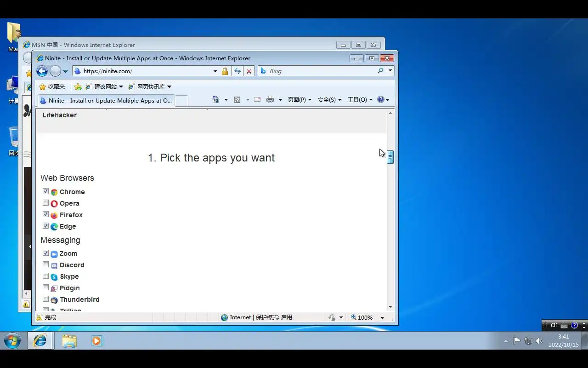
Task: Uncheck the Firefox checkbox
Action: coord(45,214)
